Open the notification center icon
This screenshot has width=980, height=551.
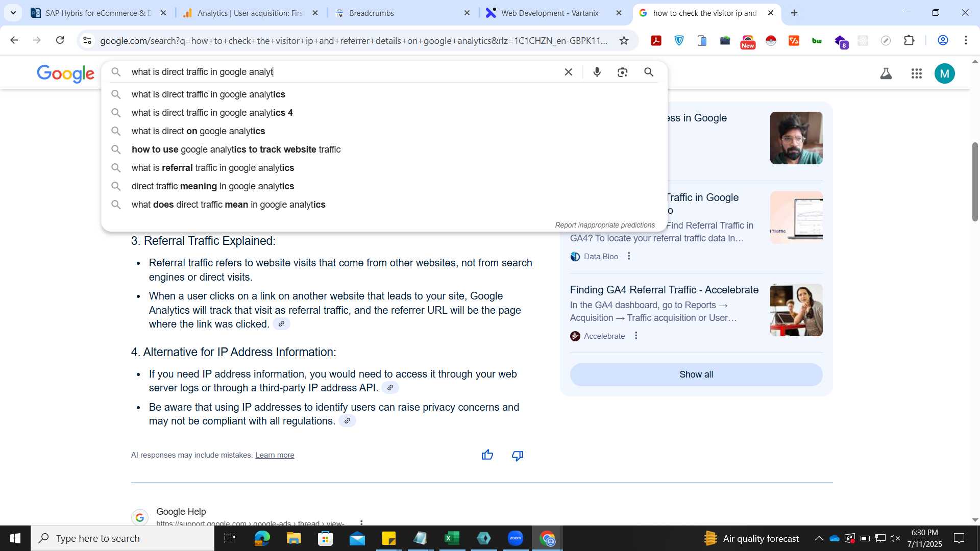click(x=959, y=538)
